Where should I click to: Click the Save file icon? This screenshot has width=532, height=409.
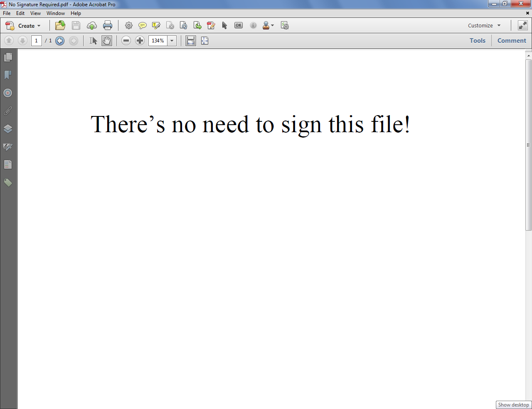76,25
